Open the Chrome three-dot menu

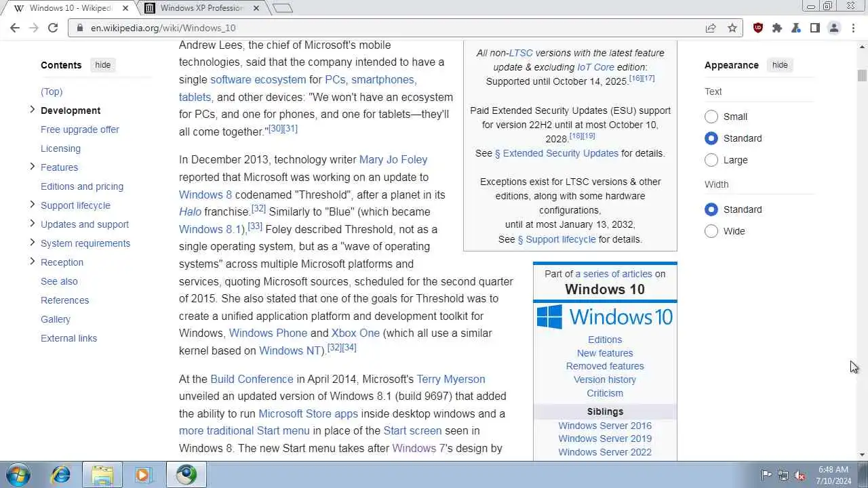pos(852,28)
